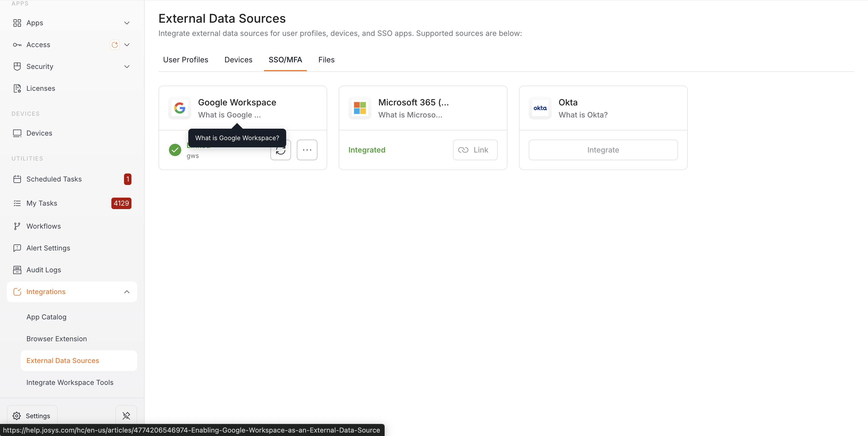The image size is (868, 436).
Task: Switch to the Devices tab
Action: click(x=238, y=60)
